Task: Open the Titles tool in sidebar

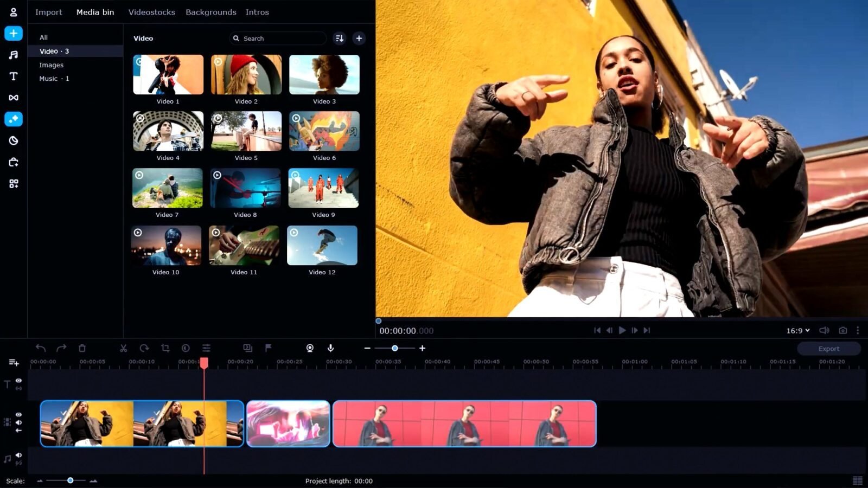Action: click(14, 76)
